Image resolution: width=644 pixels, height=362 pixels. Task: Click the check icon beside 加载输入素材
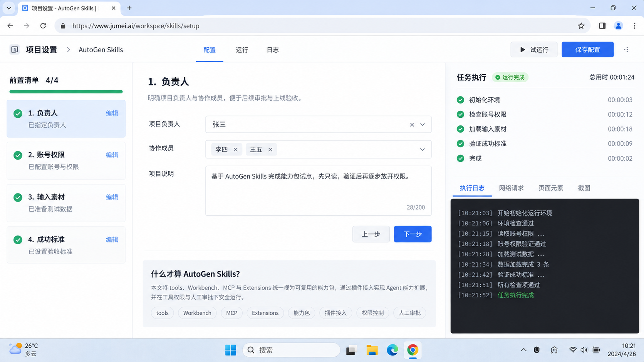460,129
